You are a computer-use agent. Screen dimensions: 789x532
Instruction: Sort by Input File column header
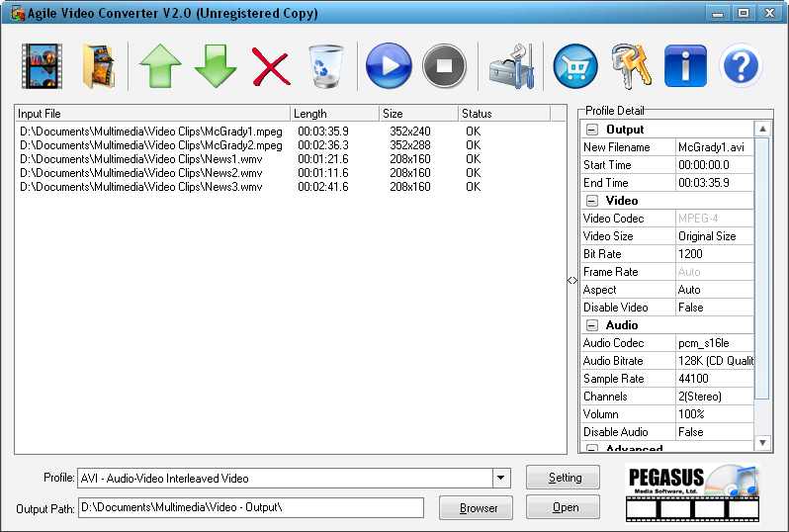coord(152,114)
